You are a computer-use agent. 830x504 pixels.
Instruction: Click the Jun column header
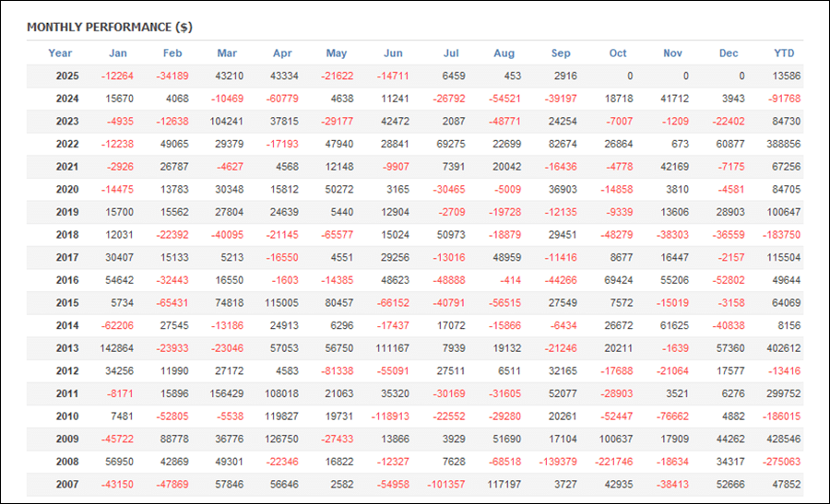click(393, 53)
